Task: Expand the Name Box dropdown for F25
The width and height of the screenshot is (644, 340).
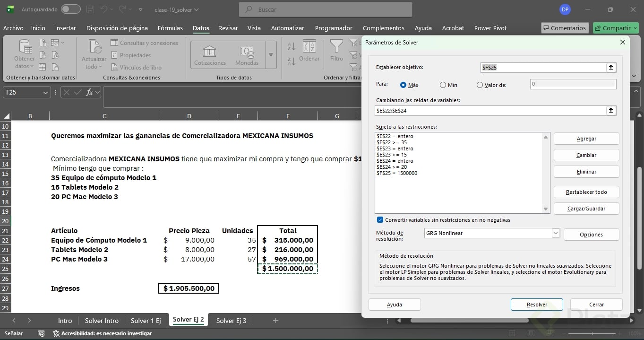Action: [45, 93]
